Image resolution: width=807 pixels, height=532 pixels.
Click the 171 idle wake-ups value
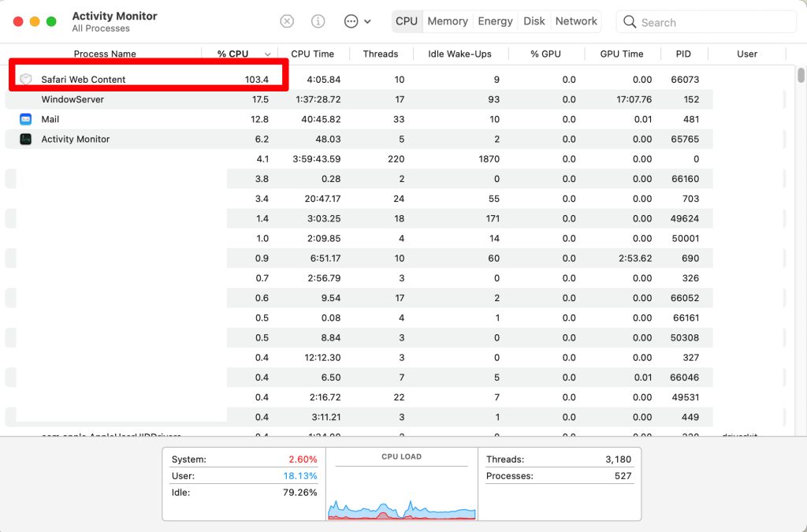click(493, 218)
